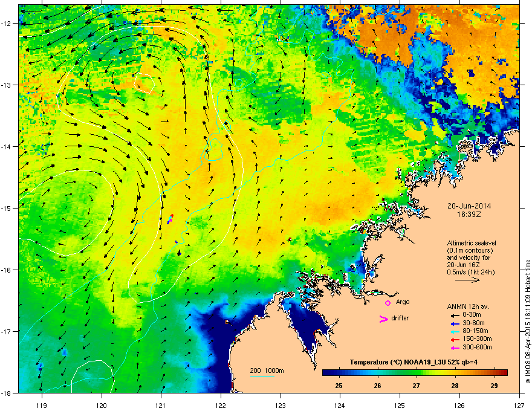Click the longitude label 127

coord(519,406)
